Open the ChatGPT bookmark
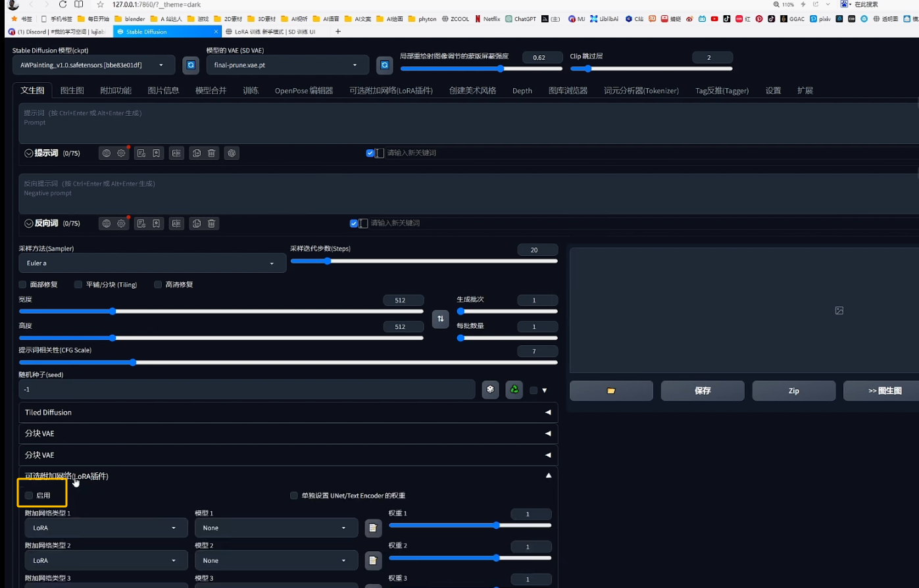Image resolution: width=919 pixels, height=588 pixels. coord(521,19)
